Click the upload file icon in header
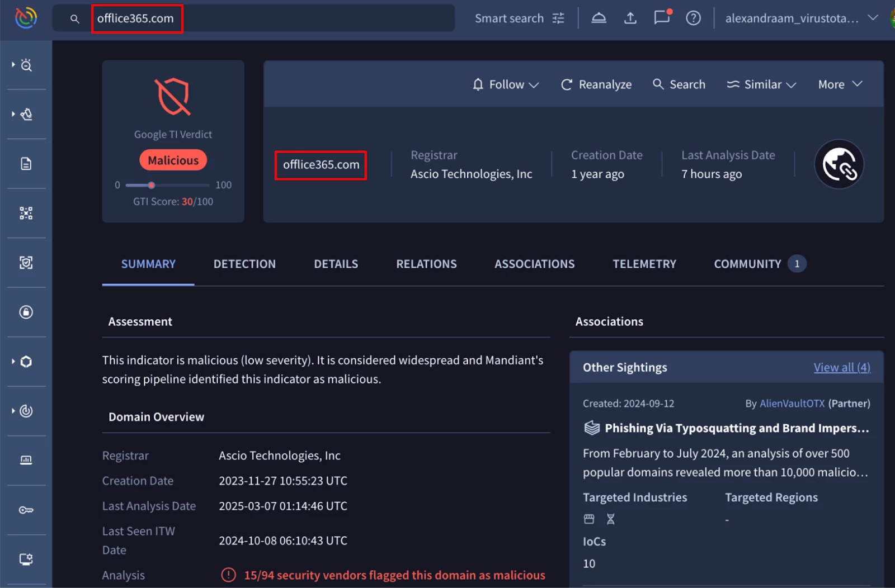 coord(630,18)
